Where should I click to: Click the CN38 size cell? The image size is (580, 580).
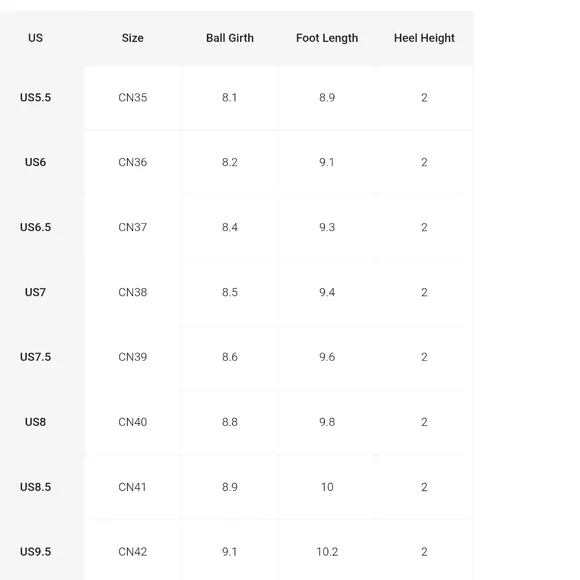point(132,292)
